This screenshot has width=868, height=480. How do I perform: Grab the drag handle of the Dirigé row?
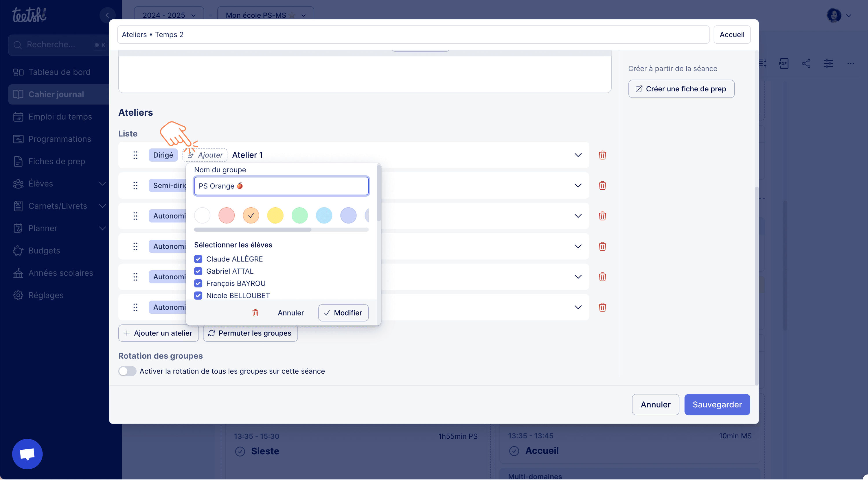[135, 155]
